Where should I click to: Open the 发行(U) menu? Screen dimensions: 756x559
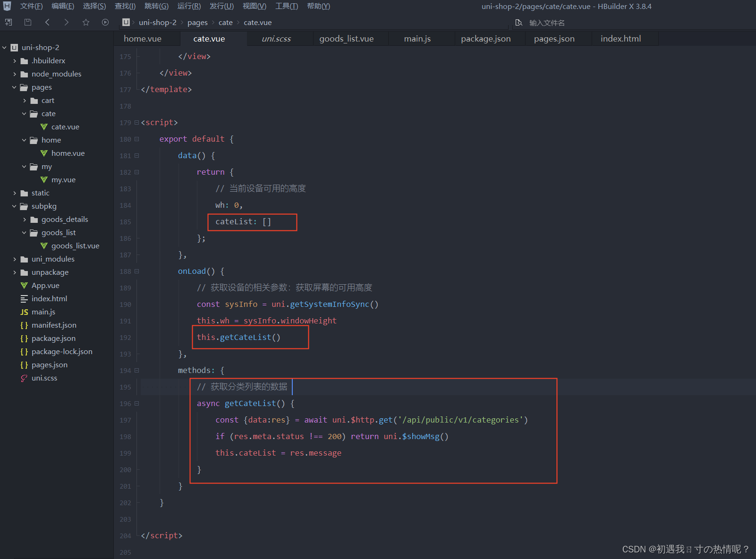pos(221,6)
